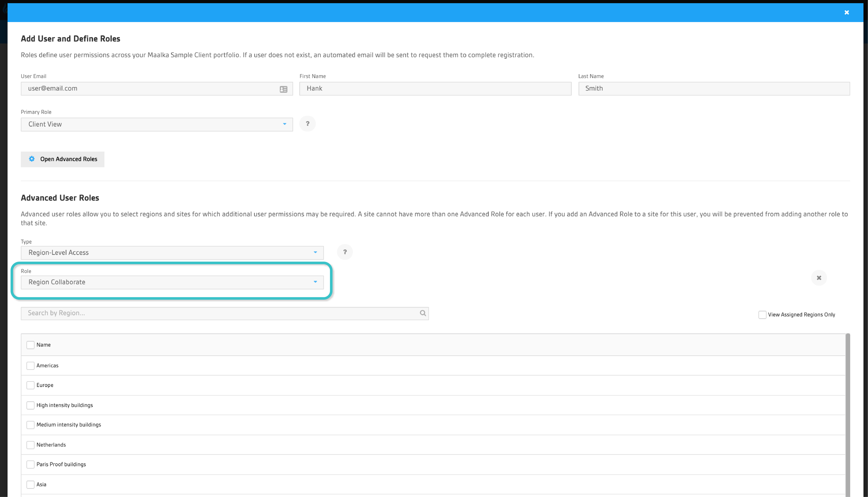Click the Advanced User Roles heading
Screen dimensions: 868x497
[60, 198]
